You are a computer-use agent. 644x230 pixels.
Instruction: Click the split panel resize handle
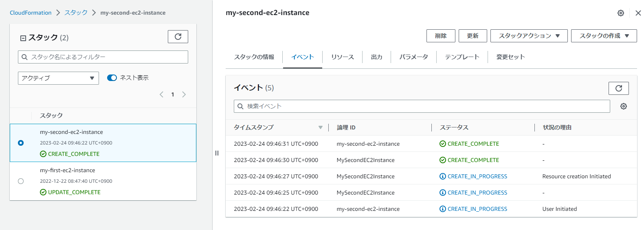coord(217,153)
